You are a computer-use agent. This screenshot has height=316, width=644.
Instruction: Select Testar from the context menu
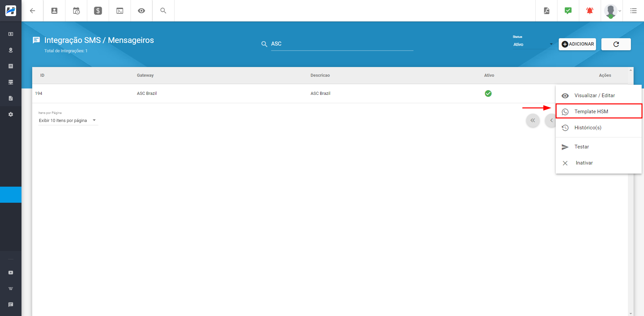(x=599, y=147)
